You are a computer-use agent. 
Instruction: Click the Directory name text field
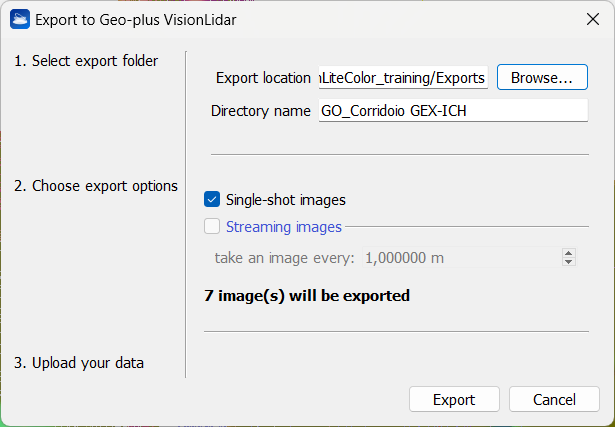[452, 111]
